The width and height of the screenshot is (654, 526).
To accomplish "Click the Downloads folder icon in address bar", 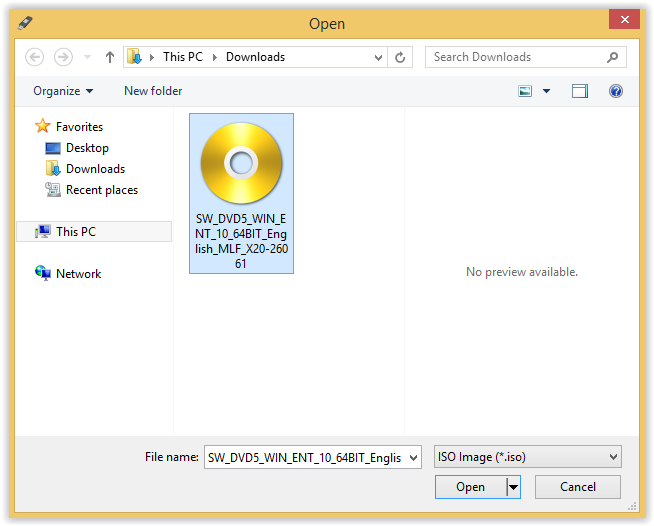I will coord(134,57).
